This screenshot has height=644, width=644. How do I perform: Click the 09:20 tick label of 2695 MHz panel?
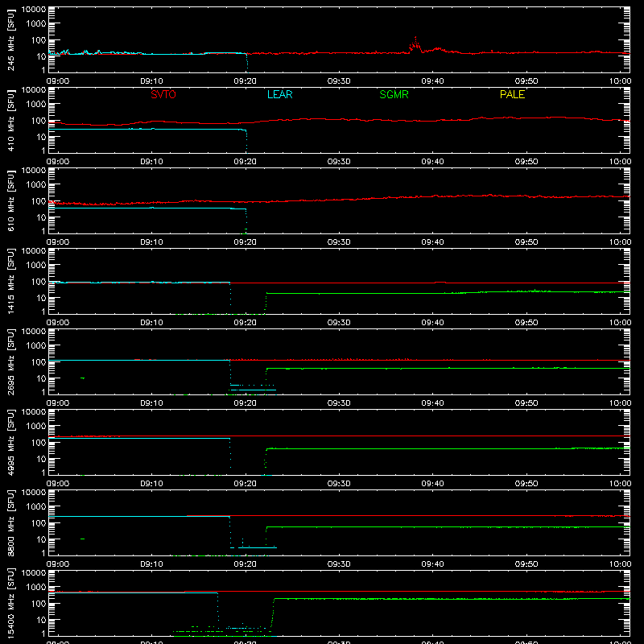[x=246, y=403]
